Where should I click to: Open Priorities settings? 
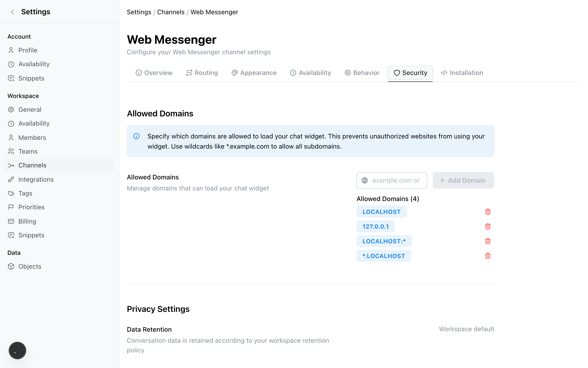coord(59,207)
